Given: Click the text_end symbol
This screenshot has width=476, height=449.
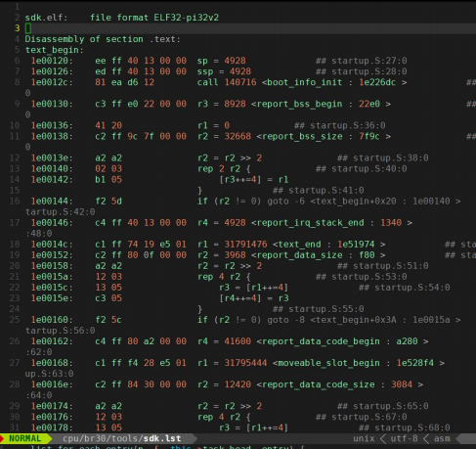Looking at the screenshot, I should click(299, 244).
